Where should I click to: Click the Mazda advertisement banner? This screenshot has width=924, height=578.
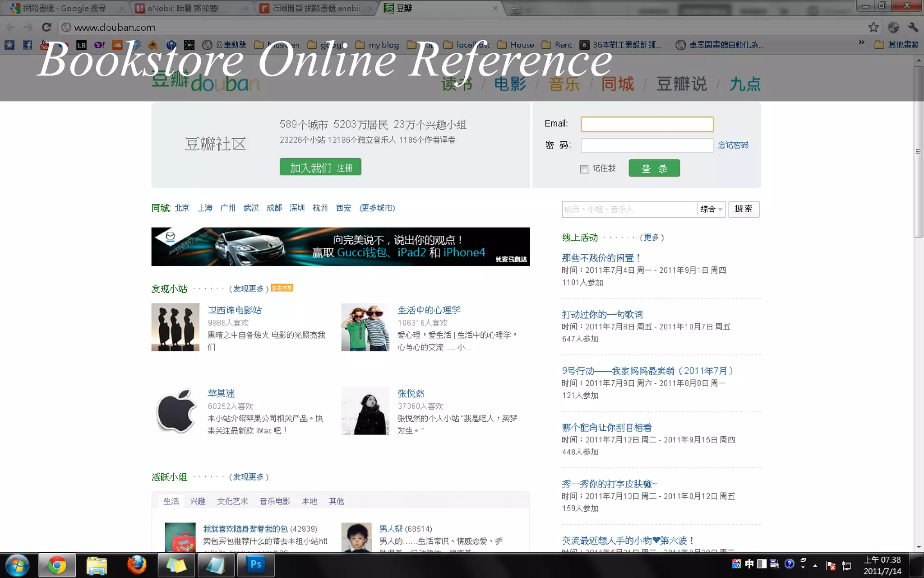[341, 247]
